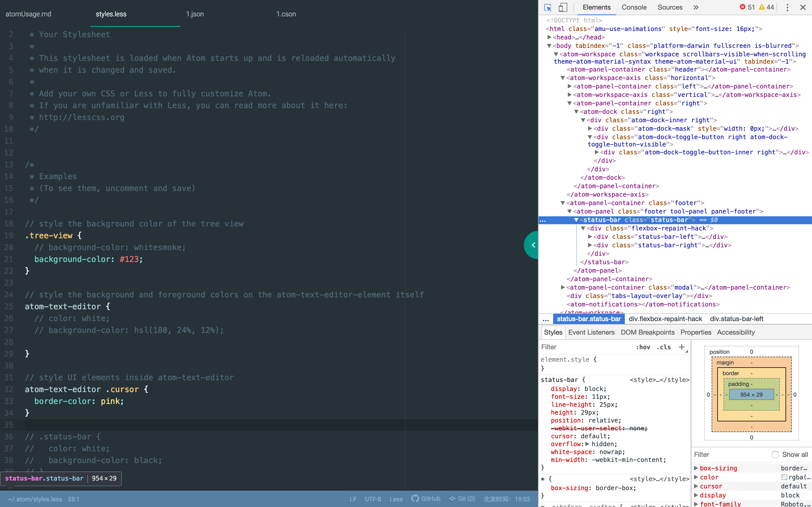
Task: Expand the box-sizing computed property
Action: tap(696, 468)
